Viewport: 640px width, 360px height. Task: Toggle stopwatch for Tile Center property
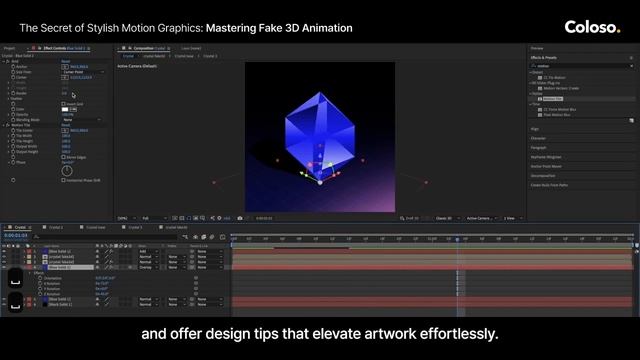pos(13,130)
